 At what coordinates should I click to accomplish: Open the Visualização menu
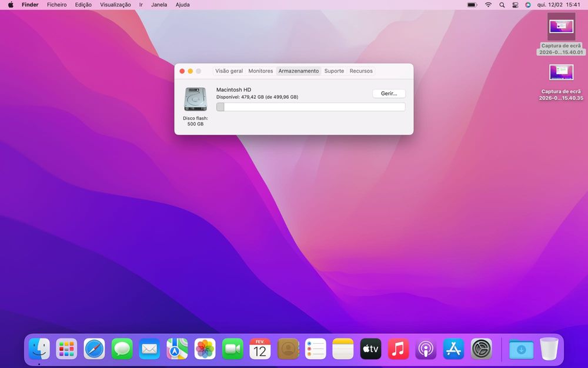(x=115, y=5)
